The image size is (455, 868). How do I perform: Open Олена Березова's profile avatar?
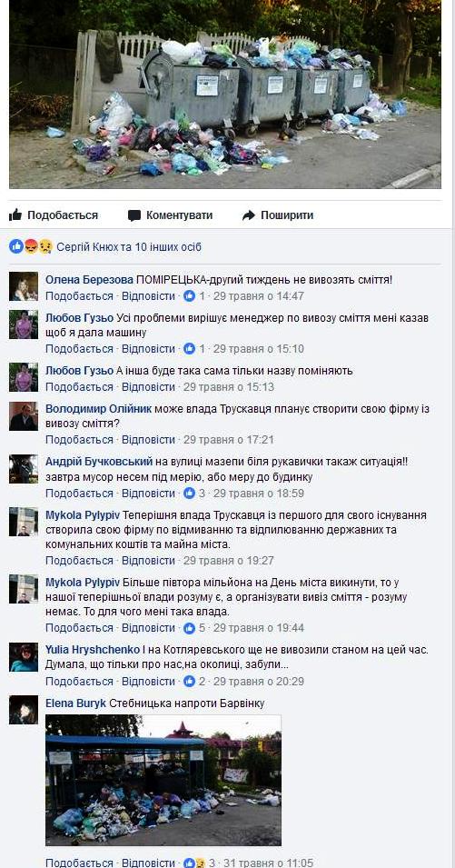tap(24, 286)
